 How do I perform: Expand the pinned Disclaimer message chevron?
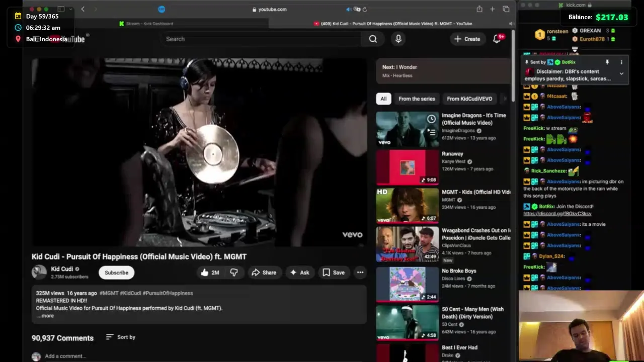(621, 74)
